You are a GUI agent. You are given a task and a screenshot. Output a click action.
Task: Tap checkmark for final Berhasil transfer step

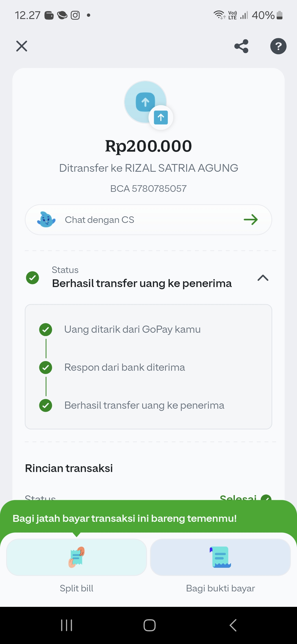[x=46, y=405]
